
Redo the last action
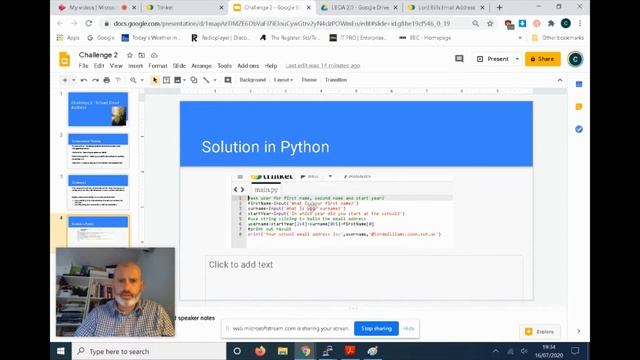click(x=95, y=80)
